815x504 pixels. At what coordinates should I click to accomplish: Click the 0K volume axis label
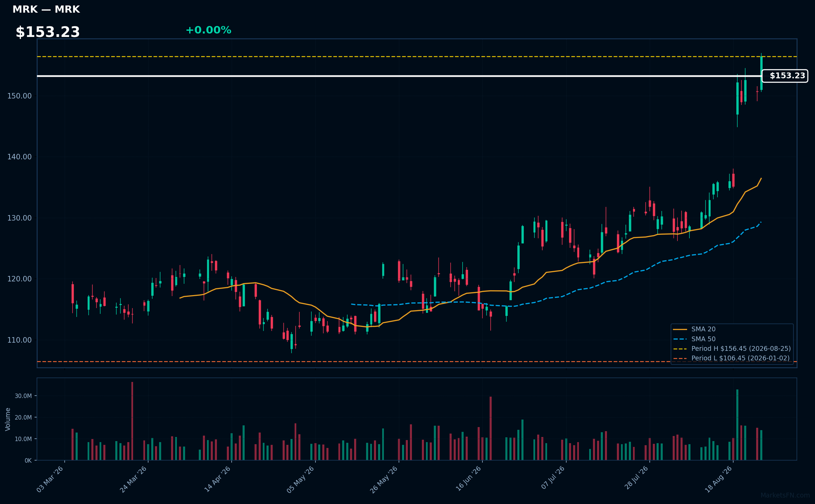click(28, 461)
